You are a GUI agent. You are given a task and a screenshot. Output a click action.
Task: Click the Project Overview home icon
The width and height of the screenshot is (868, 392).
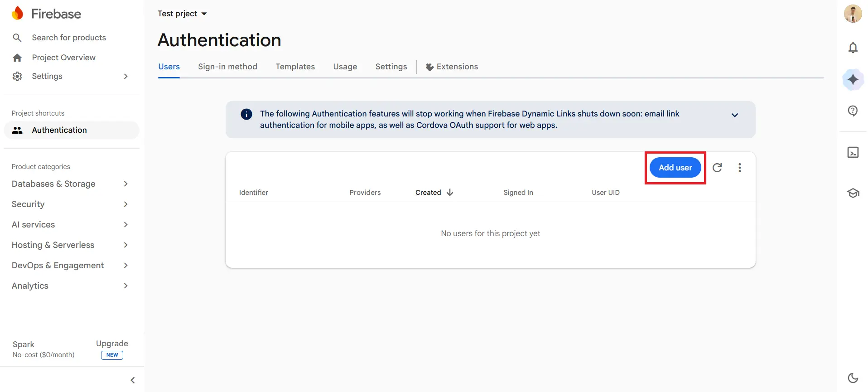coord(17,58)
